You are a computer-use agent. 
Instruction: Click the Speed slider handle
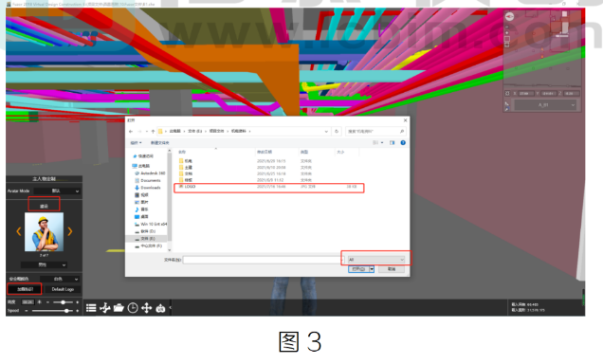click(x=66, y=311)
